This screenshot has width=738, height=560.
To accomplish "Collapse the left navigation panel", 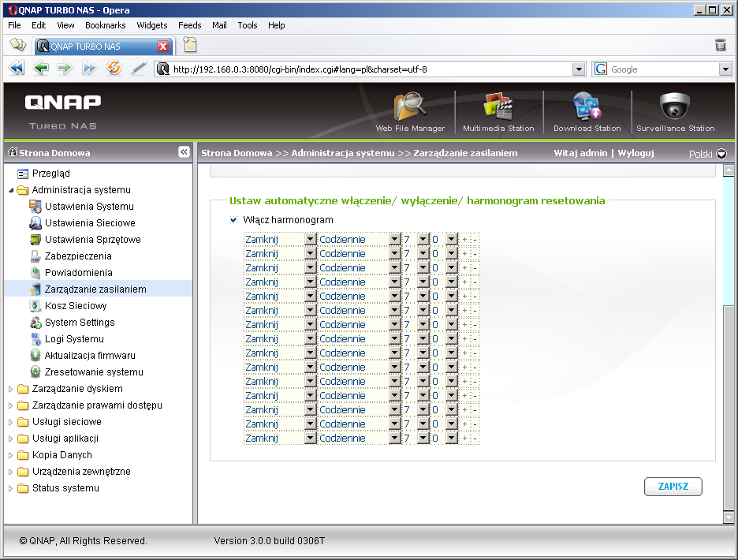I will pyautogui.click(x=184, y=151).
